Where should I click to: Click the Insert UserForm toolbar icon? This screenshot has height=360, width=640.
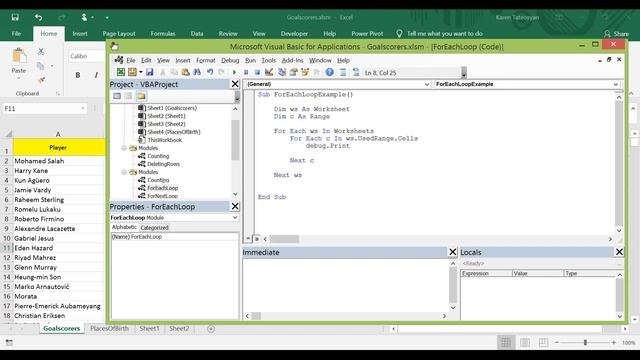pos(132,72)
